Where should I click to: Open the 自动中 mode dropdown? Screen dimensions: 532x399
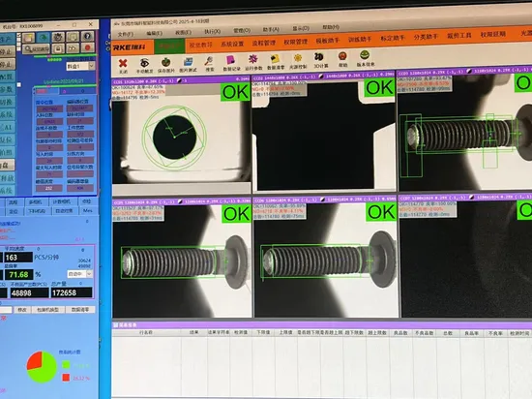tap(80, 274)
